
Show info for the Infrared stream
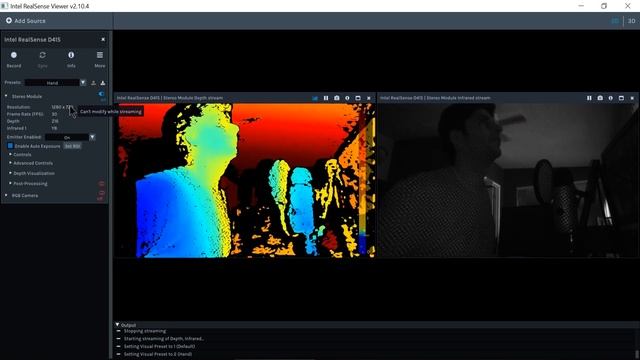point(611,98)
